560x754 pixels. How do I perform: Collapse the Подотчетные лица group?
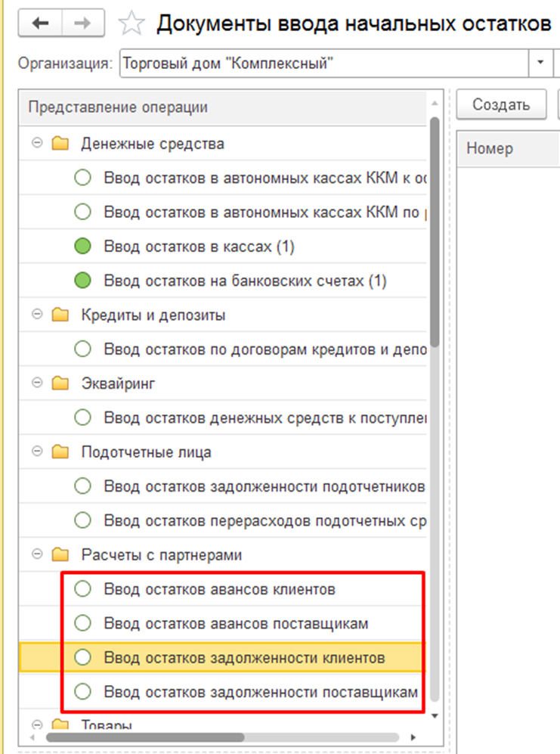click(x=37, y=451)
